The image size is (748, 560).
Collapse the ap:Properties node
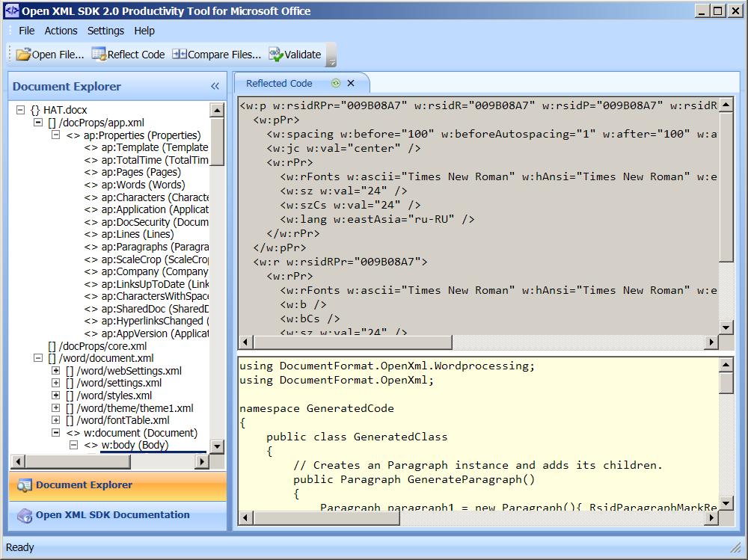coord(56,135)
